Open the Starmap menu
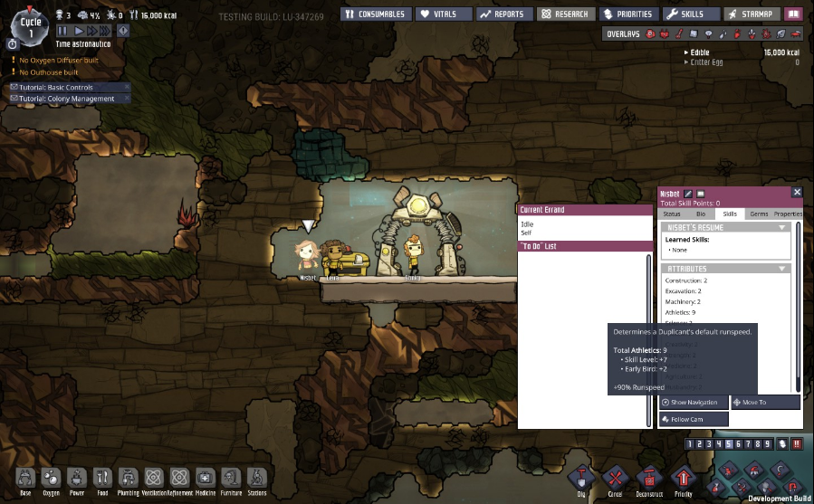The height and width of the screenshot is (504, 814). pos(752,14)
